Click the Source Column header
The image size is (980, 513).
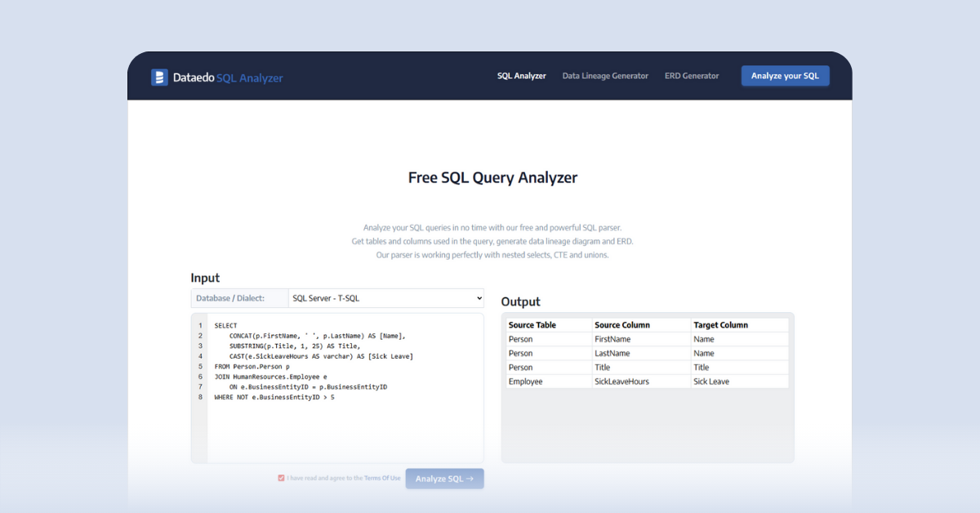[622, 325]
